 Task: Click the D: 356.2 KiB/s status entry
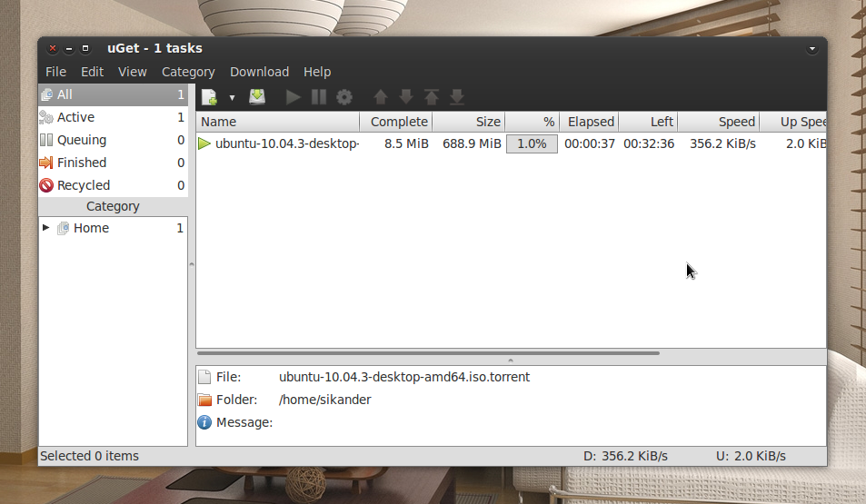click(x=625, y=456)
